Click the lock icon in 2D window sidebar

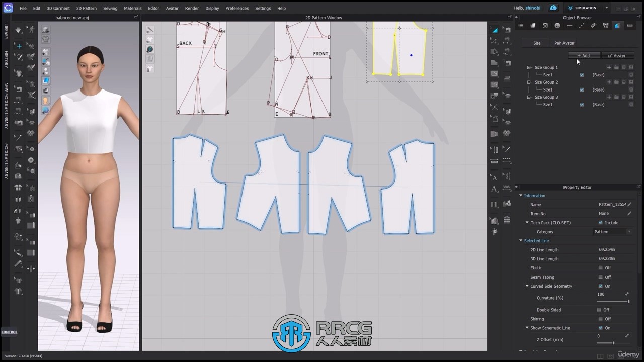[x=150, y=69]
